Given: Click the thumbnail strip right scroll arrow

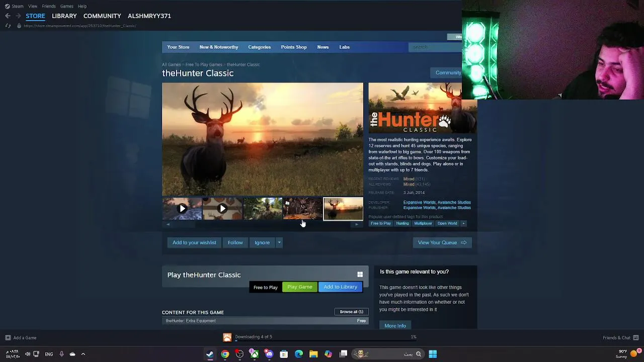Looking at the screenshot, I should point(357,225).
